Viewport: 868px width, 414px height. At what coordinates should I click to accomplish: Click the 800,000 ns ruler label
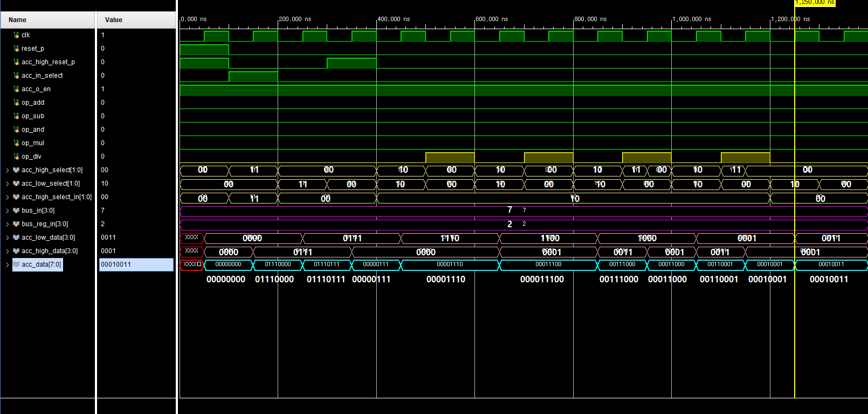[x=590, y=19]
